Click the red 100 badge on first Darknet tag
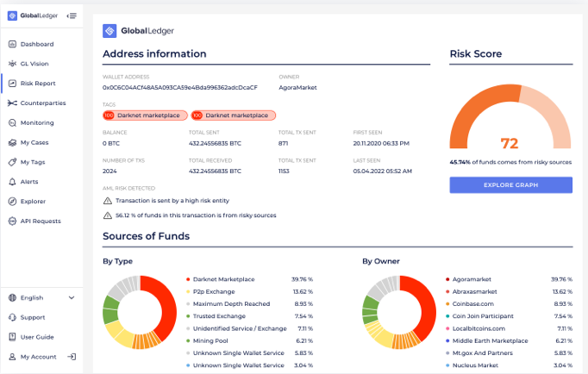The height and width of the screenshot is (374, 588). (x=109, y=115)
